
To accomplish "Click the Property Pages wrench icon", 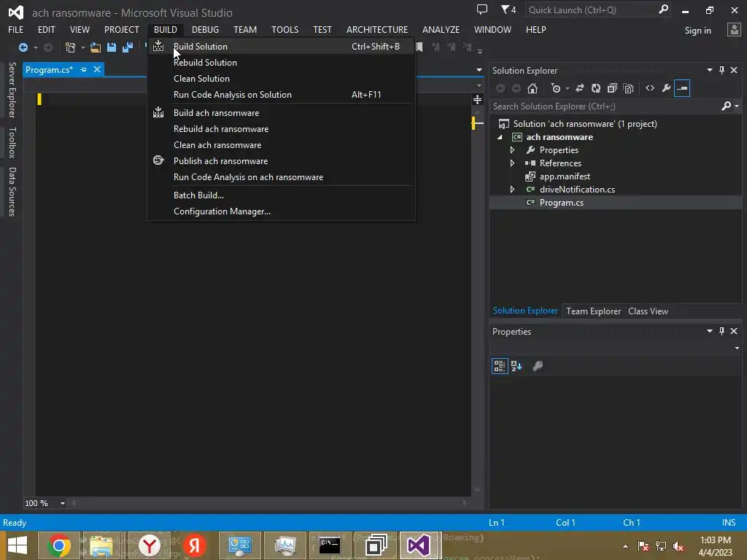I will (538, 366).
